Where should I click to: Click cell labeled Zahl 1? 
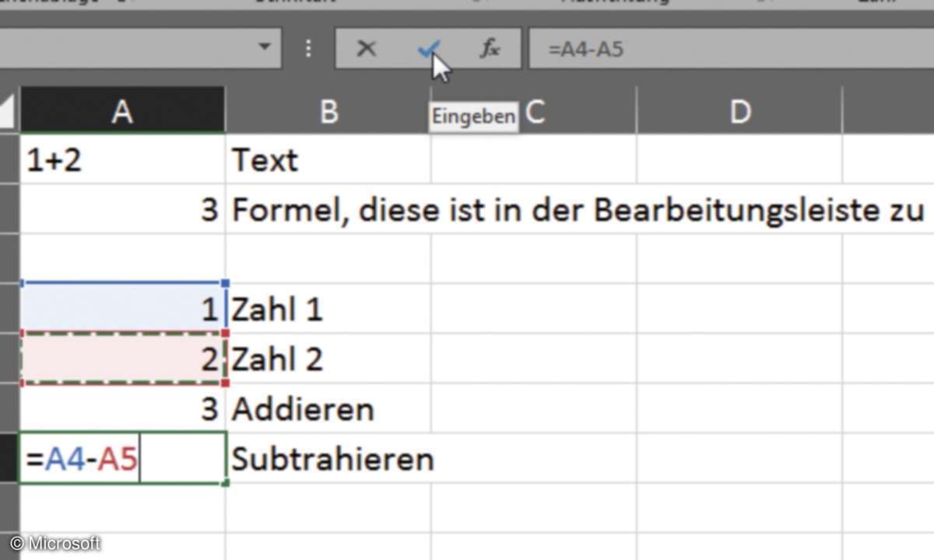tap(328, 310)
